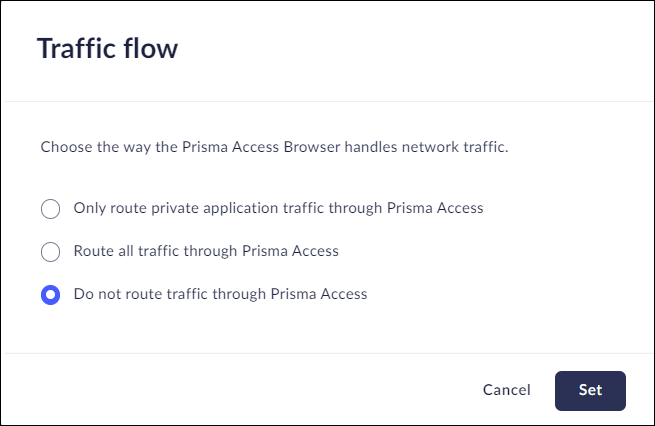
Task: Select the Route all traffic radio button
Action: (x=50, y=252)
